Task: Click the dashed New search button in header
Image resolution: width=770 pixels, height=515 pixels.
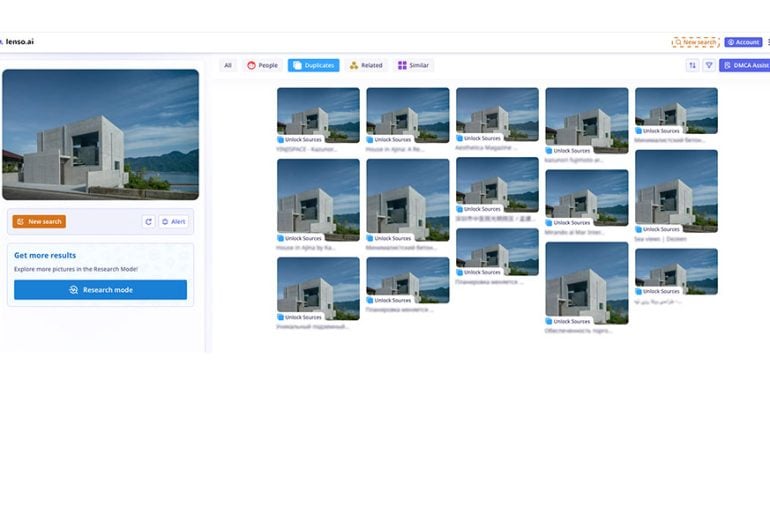Action: [x=695, y=42]
